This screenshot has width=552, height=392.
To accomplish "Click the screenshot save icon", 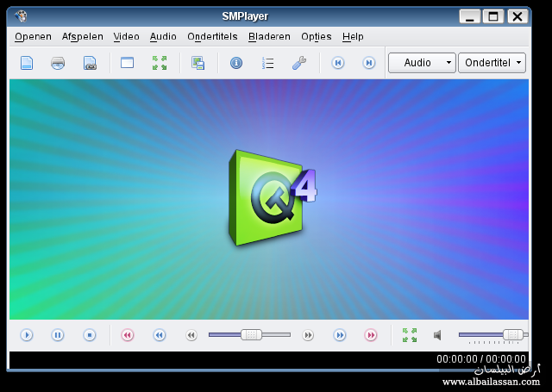I will pos(198,63).
